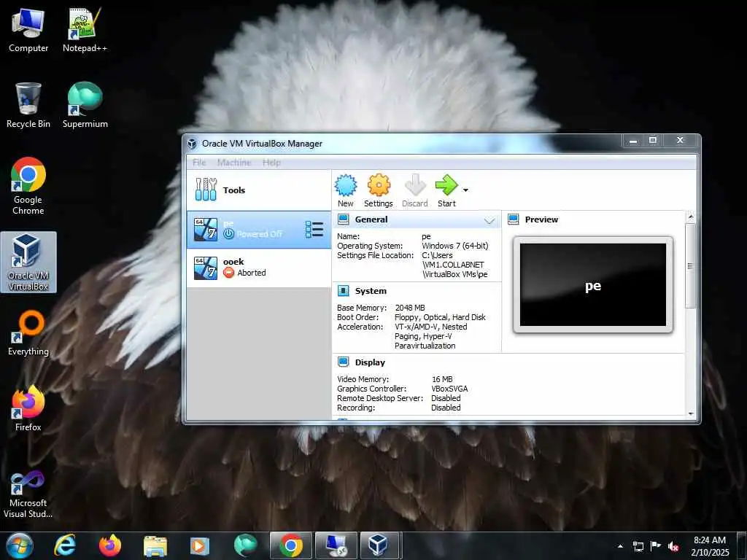Select the Tools entry in VirtualBox sidebar

point(259,190)
